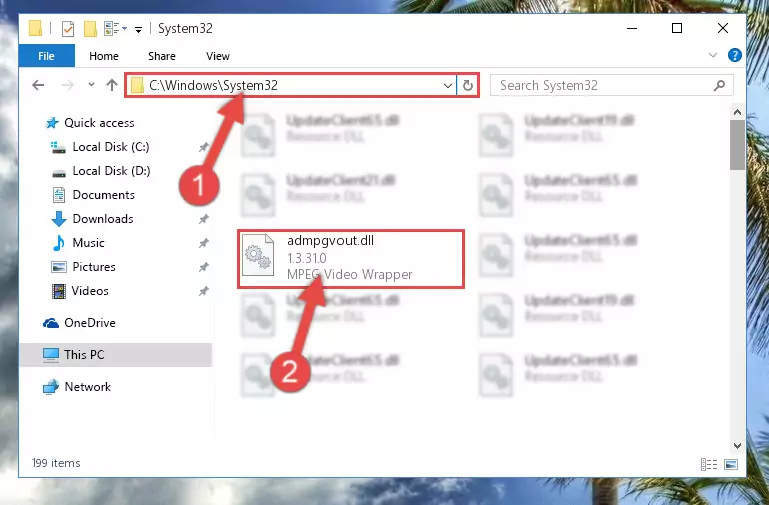This screenshot has width=769, height=505.
Task: Switch to Large icons view in status bar
Action: pos(731,464)
